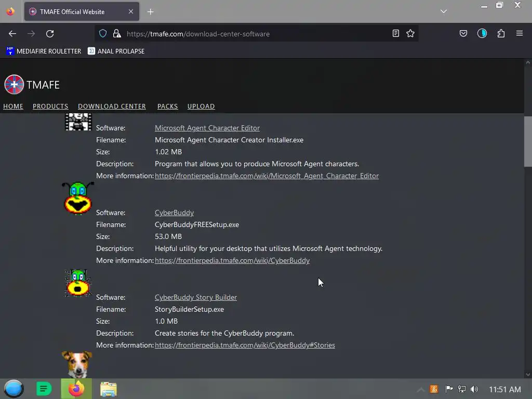Click the CyberBuddy software download link
The image size is (532, 399).
pos(175,212)
